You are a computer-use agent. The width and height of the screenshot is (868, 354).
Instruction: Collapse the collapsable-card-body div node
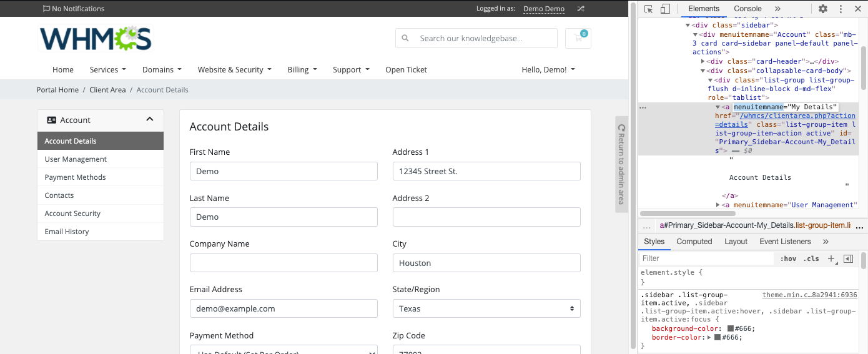click(703, 71)
